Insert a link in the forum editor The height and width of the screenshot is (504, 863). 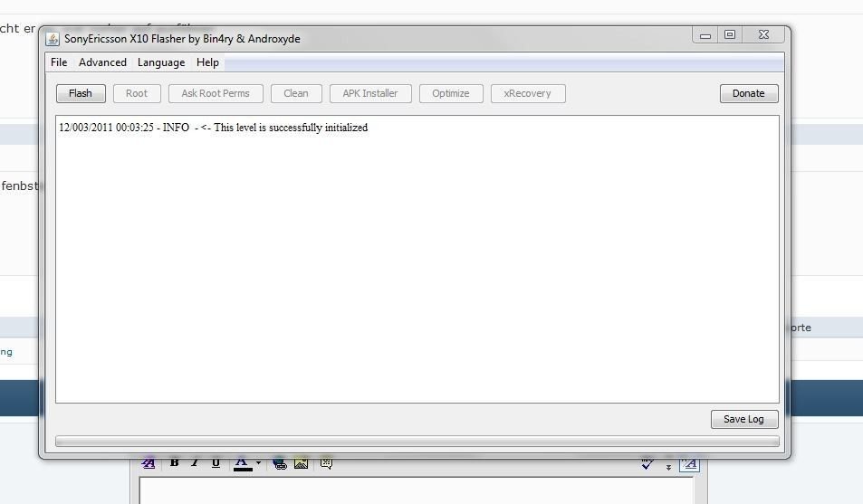click(280, 463)
